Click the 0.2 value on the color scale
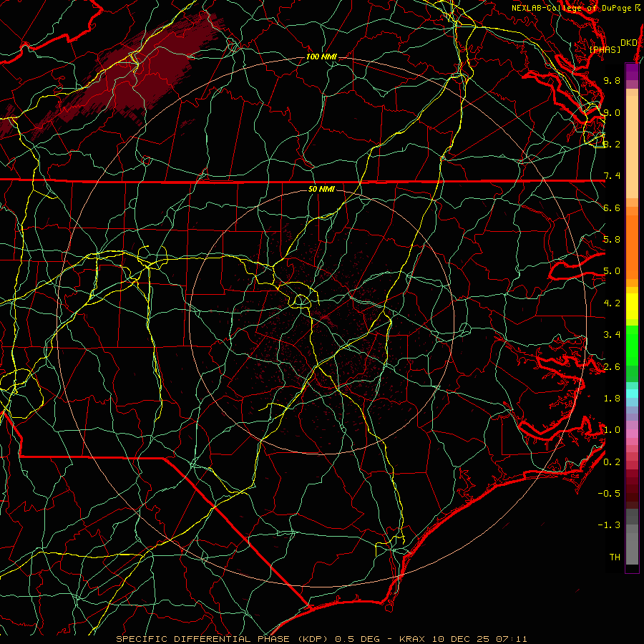The width and height of the screenshot is (644, 644). coord(612,462)
